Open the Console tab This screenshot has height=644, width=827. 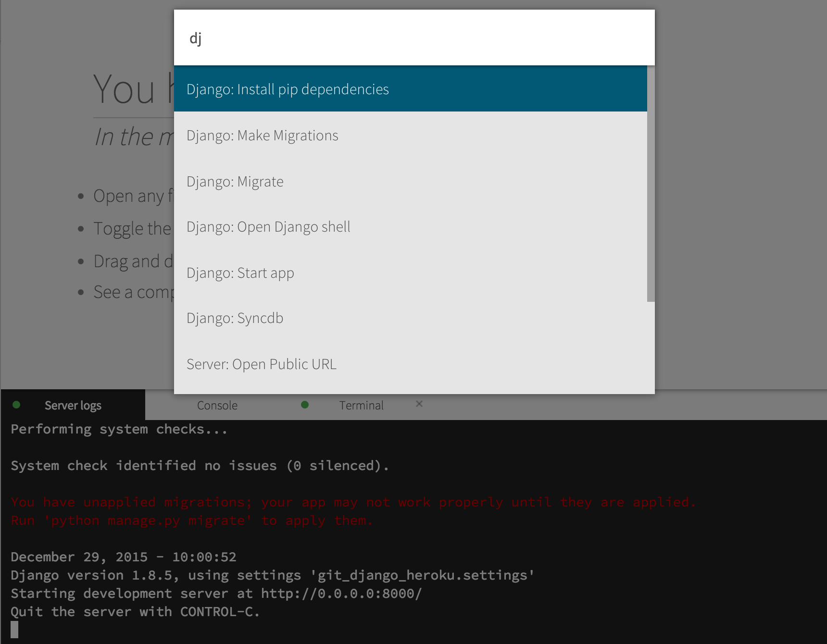coord(217,406)
